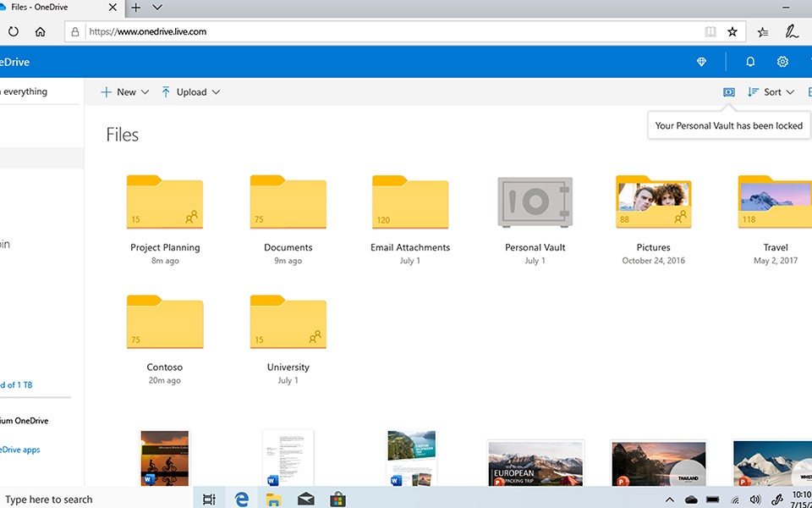Click the search everything box
The width and height of the screenshot is (812, 508).
pyautogui.click(x=40, y=91)
